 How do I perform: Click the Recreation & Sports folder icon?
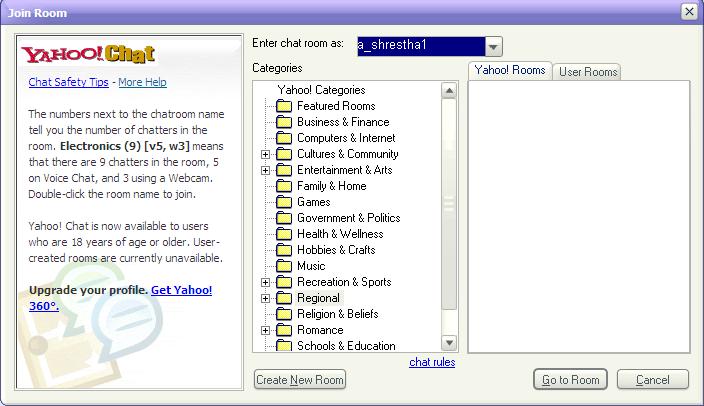point(284,282)
